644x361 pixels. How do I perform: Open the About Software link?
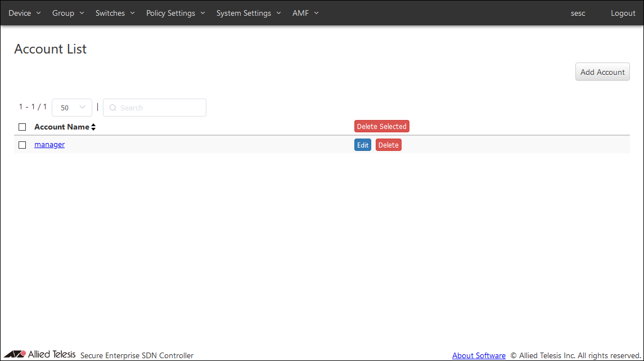click(479, 355)
